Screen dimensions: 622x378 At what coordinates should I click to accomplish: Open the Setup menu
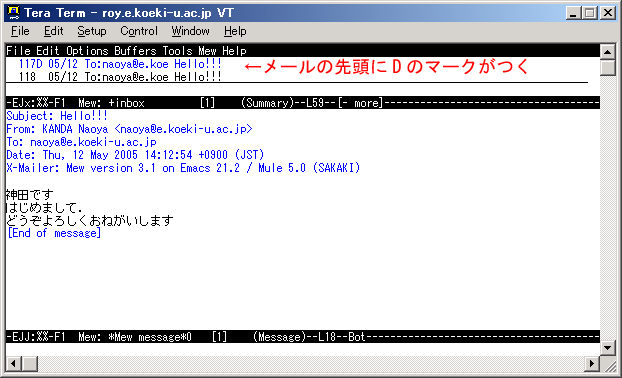pyautogui.click(x=92, y=31)
